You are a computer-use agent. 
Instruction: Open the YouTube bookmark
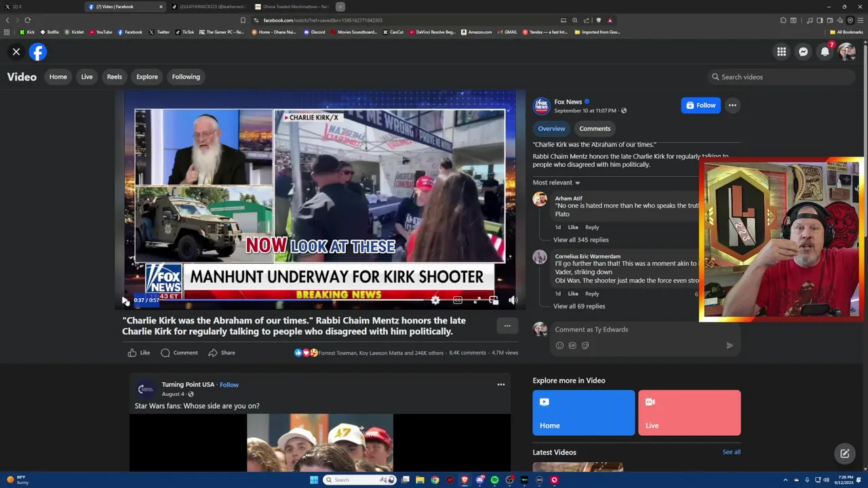click(x=101, y=32)
